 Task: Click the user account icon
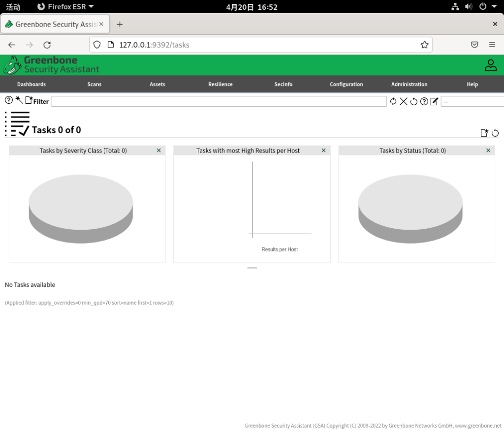point(490,65)
